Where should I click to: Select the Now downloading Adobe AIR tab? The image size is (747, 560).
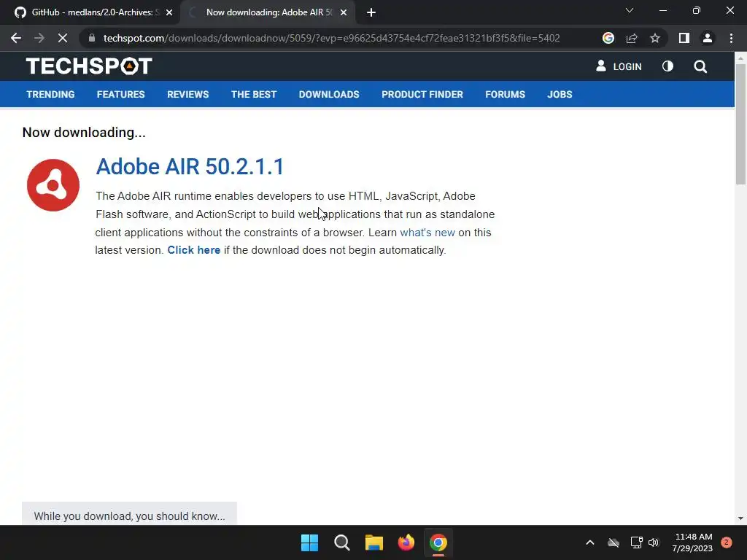(x=267, y=12)
